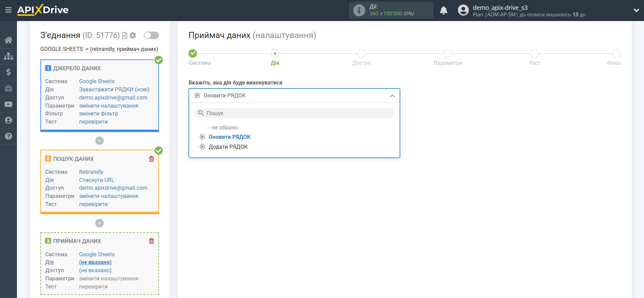Go to the Дія step

click(275, 53)
